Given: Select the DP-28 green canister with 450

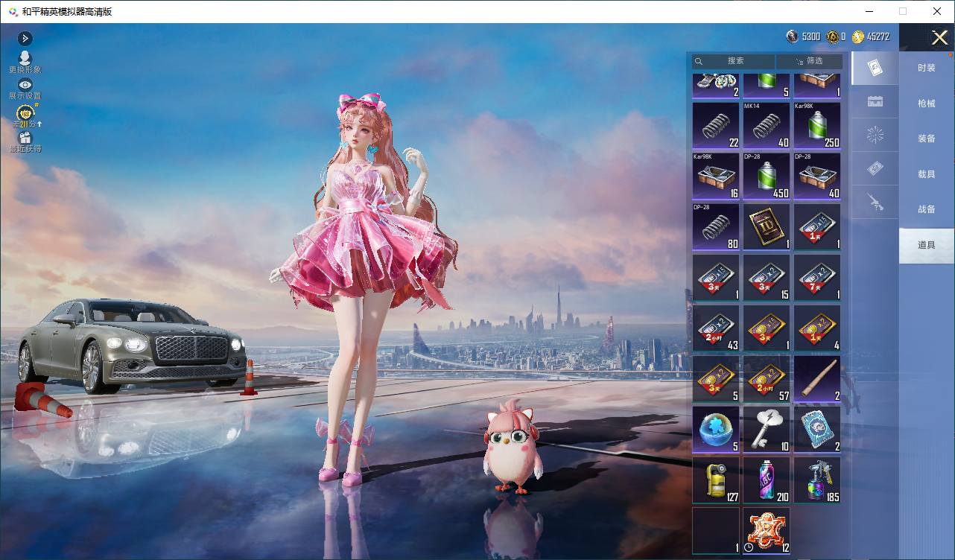Looking at the screenshot, I should [767, 176].
